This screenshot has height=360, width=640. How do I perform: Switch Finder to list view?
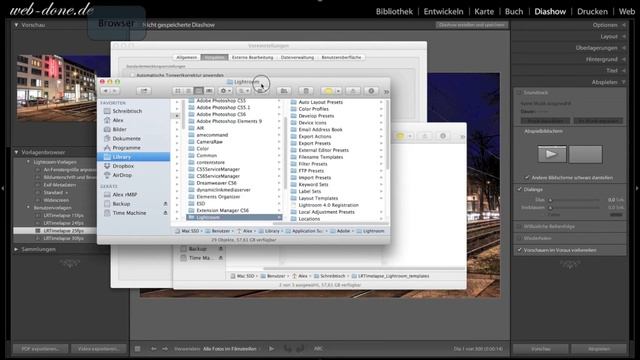click(188, 91)
